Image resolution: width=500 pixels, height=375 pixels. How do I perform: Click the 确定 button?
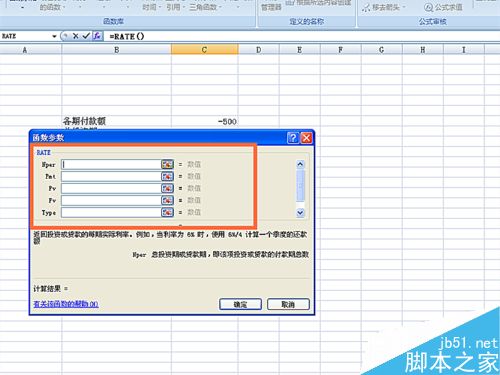click(240, 304)
